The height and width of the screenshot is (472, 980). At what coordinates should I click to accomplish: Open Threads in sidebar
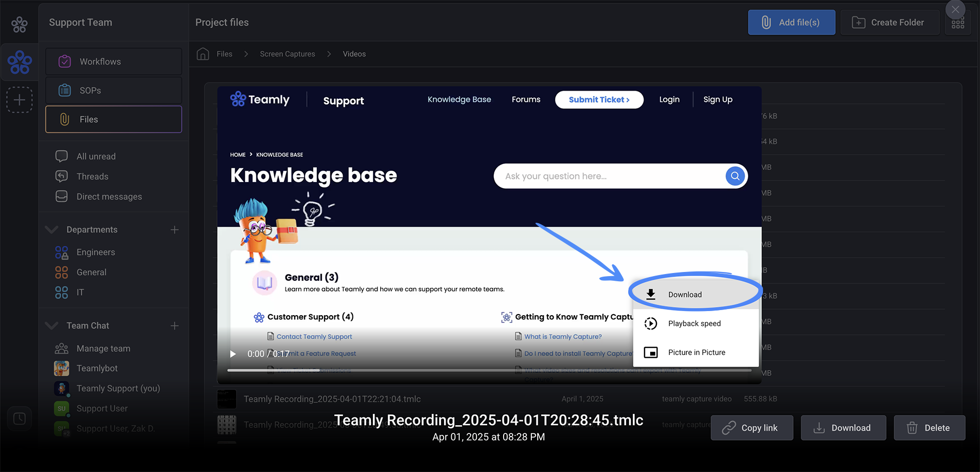click(x=93, y=176)
